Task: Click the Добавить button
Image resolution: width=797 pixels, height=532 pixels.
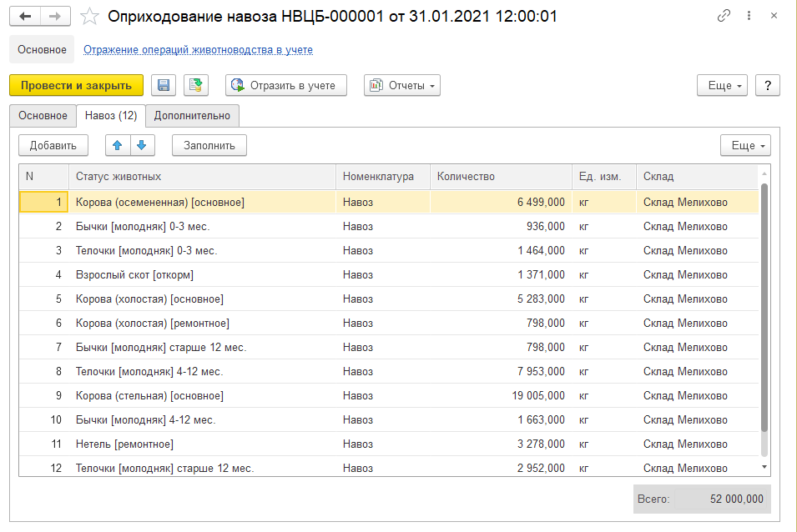Action: 53,145
